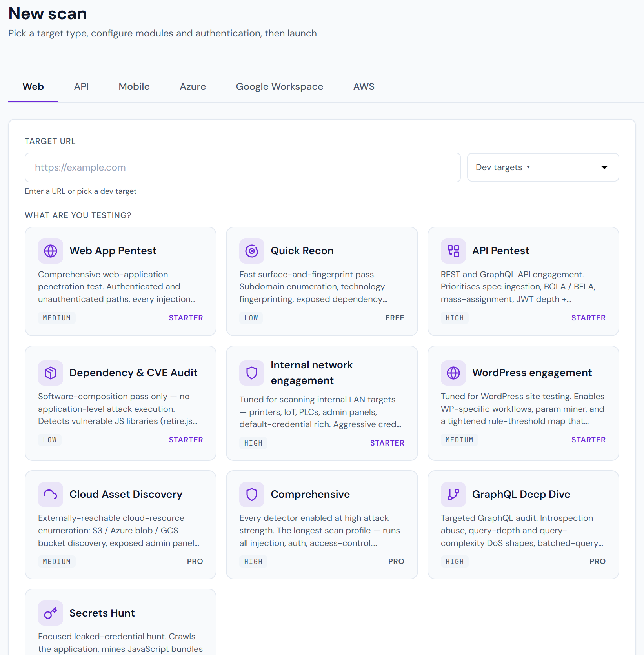Click HIGH badge on API Pentest

point(455,318)
